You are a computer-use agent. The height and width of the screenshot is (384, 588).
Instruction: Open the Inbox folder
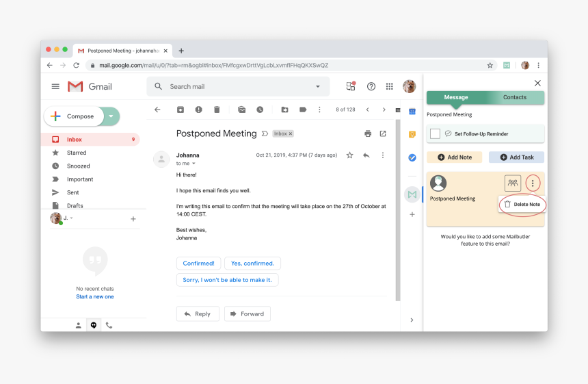90,139
